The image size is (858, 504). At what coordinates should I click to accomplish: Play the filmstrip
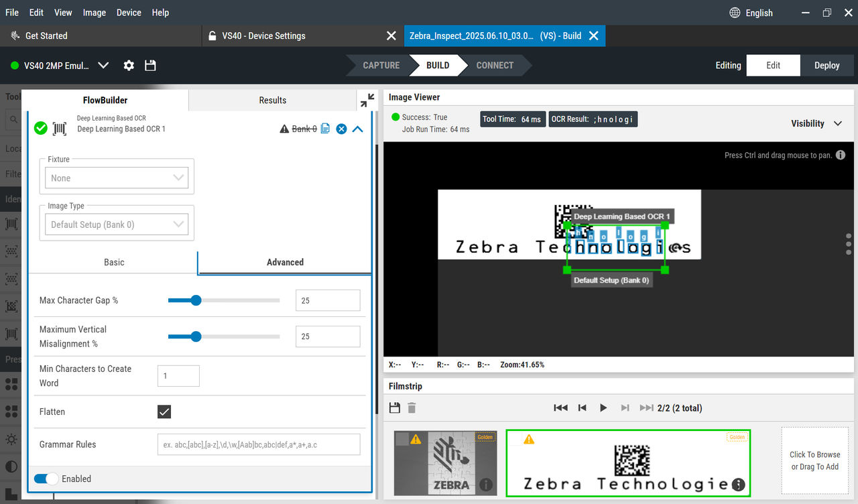coord(603,407)
